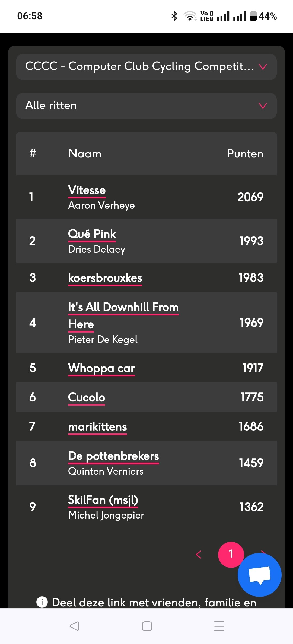This screenshot has height=644, width=293.
Task: Open the Whoppa car team link
Action: [x=101, y=369]
